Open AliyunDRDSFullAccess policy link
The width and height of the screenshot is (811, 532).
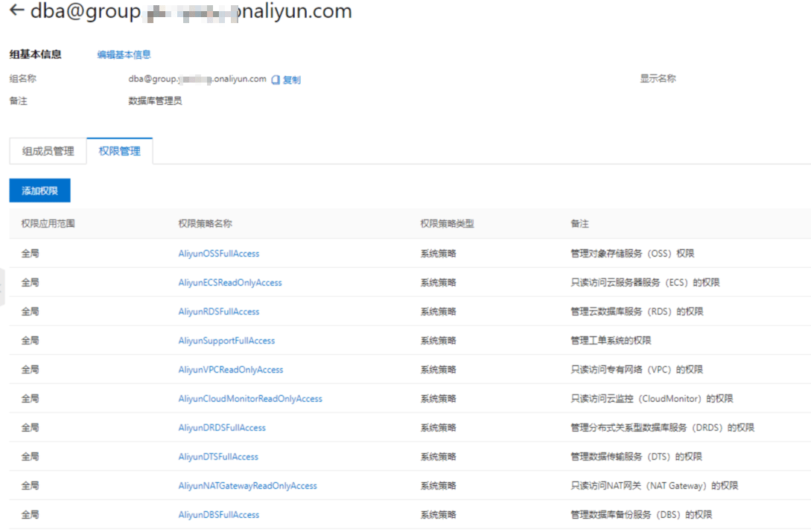pyautogui.click(x=222, y=428)
